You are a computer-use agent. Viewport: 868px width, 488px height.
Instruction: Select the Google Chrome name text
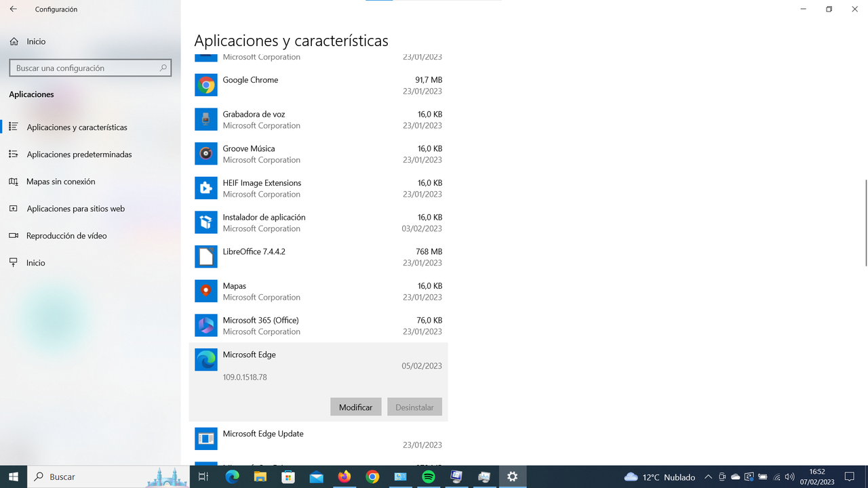pos(250,79)
